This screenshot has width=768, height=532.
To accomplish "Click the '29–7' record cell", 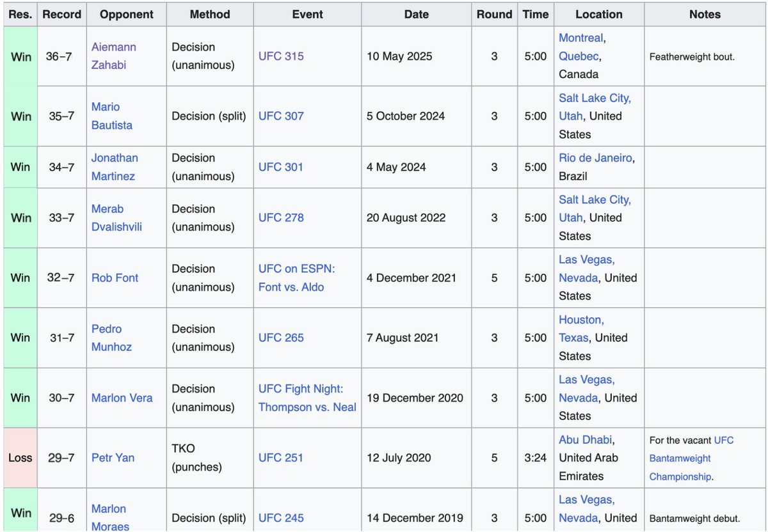I will [62, 458].
